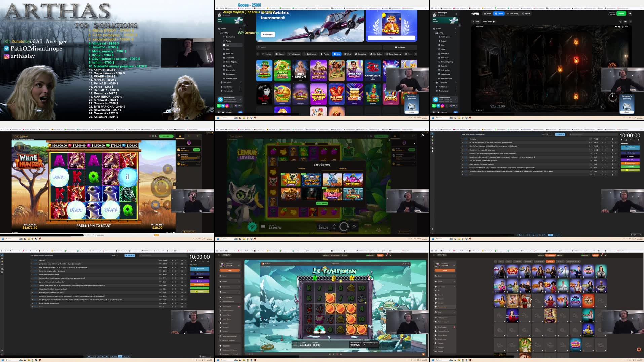
Task: Switch to the Last Games tab in the dialog
Action: coord(343,169)
